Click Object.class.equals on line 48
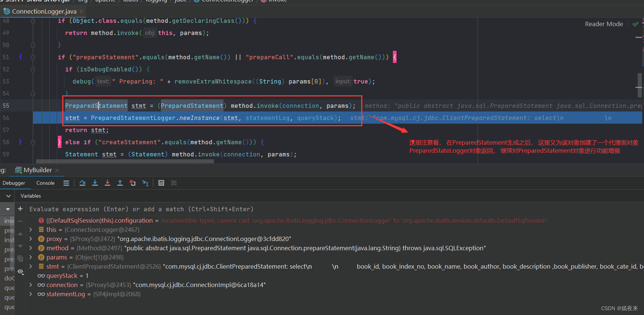 [107, 21]
